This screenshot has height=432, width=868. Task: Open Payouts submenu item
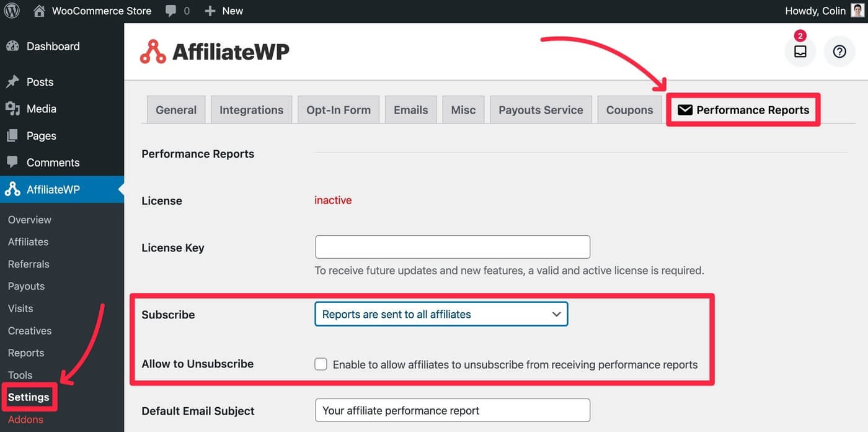pyautogui.click(x=26, y=286)
